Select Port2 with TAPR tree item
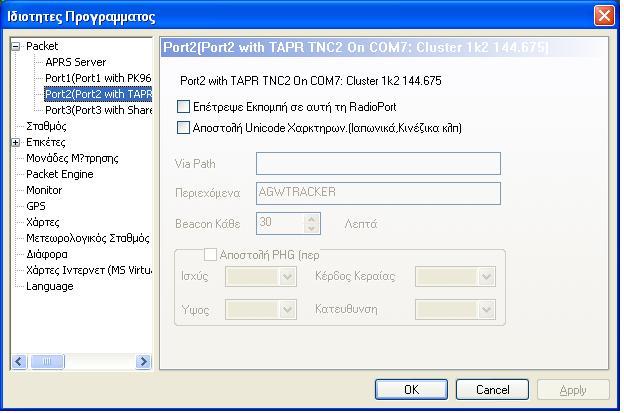The height and width of the screenshot is (413, 624). point(98,94)
